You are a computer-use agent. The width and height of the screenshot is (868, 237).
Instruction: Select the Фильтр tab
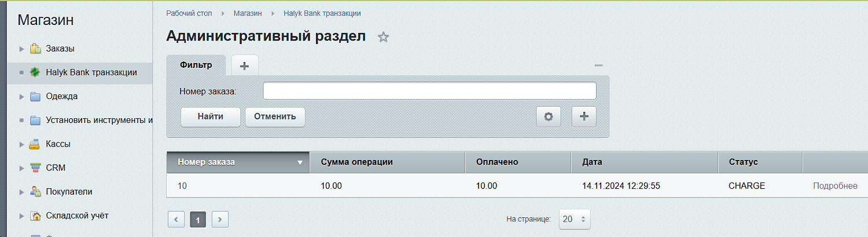[196, 65]
